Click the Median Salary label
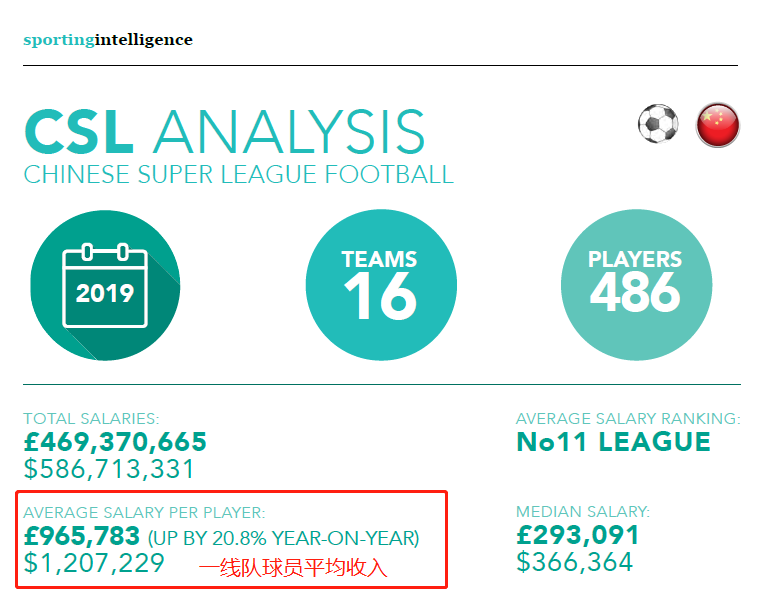This screenshot has width=769, height=606. coord(583,512)
